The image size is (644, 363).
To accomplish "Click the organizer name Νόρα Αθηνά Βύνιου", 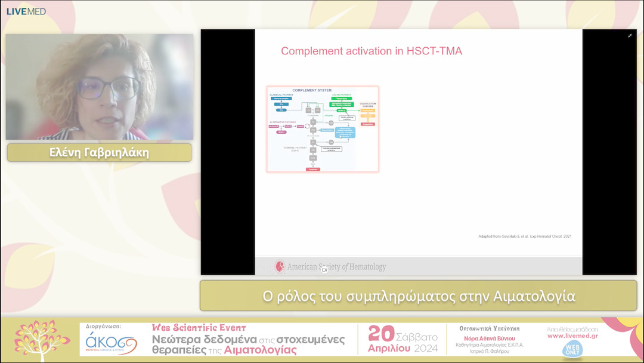I will pos(490,339).
